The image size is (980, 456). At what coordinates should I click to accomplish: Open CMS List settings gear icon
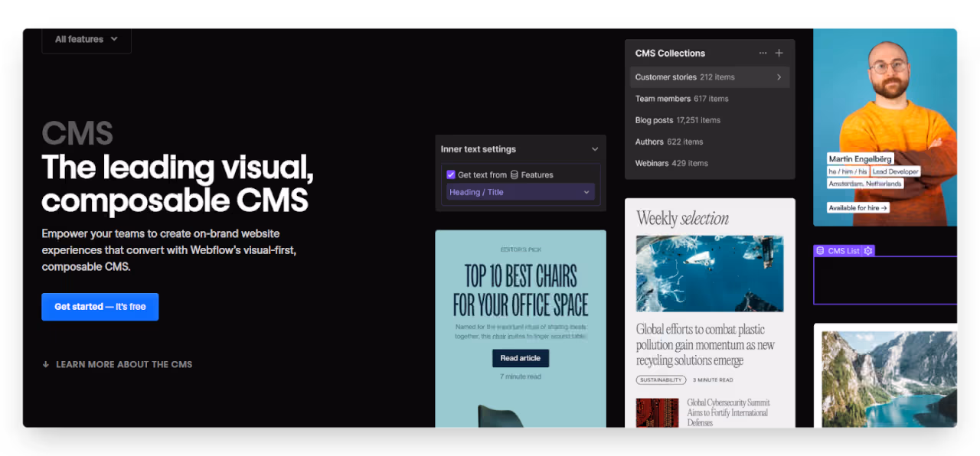868,251
